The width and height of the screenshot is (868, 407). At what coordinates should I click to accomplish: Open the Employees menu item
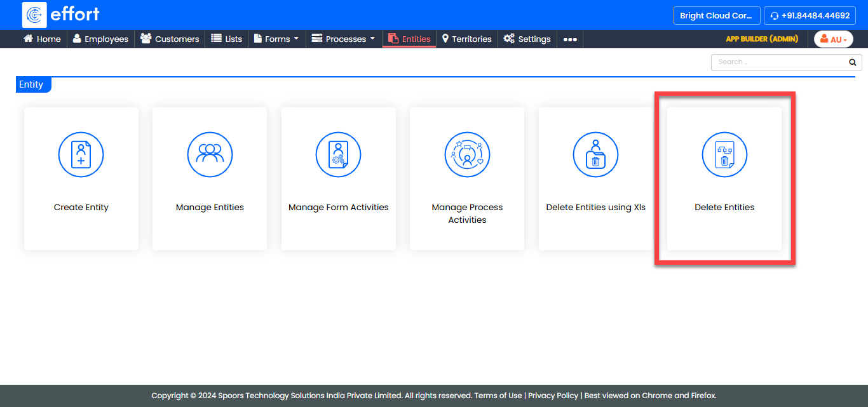[x=100, y=39]
